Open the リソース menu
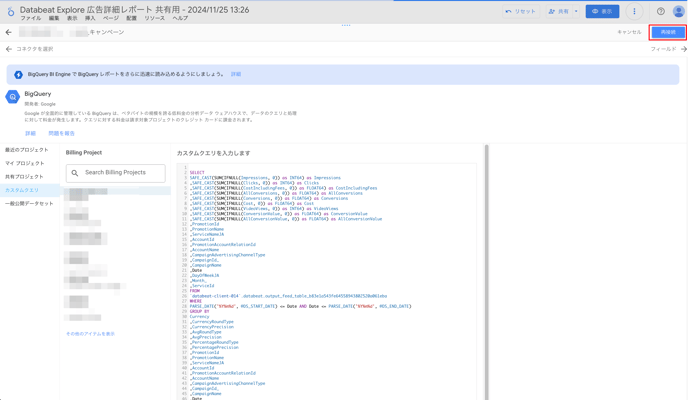The width and height of the screenshot is (688, 400). point(154,18)
